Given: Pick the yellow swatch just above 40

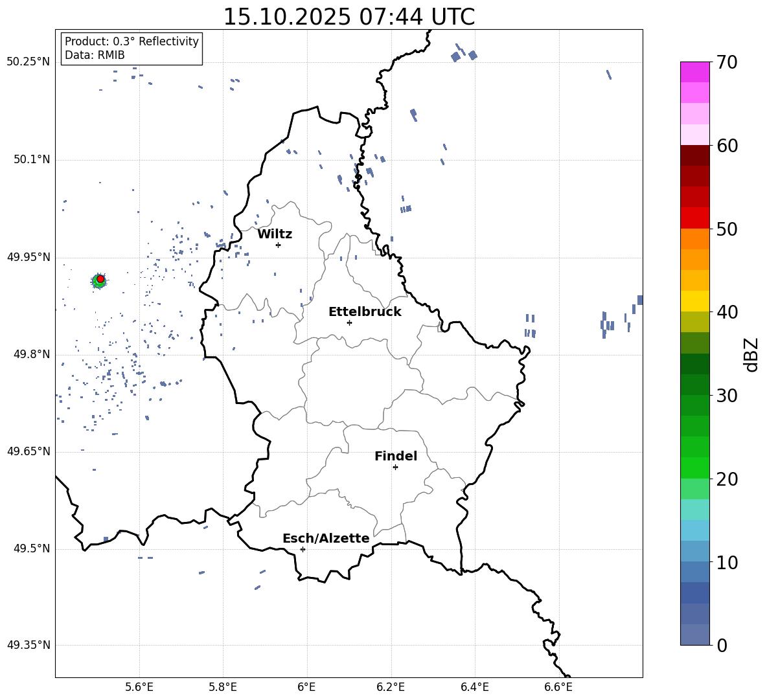Looking at the screenshot, I should 694,302.
